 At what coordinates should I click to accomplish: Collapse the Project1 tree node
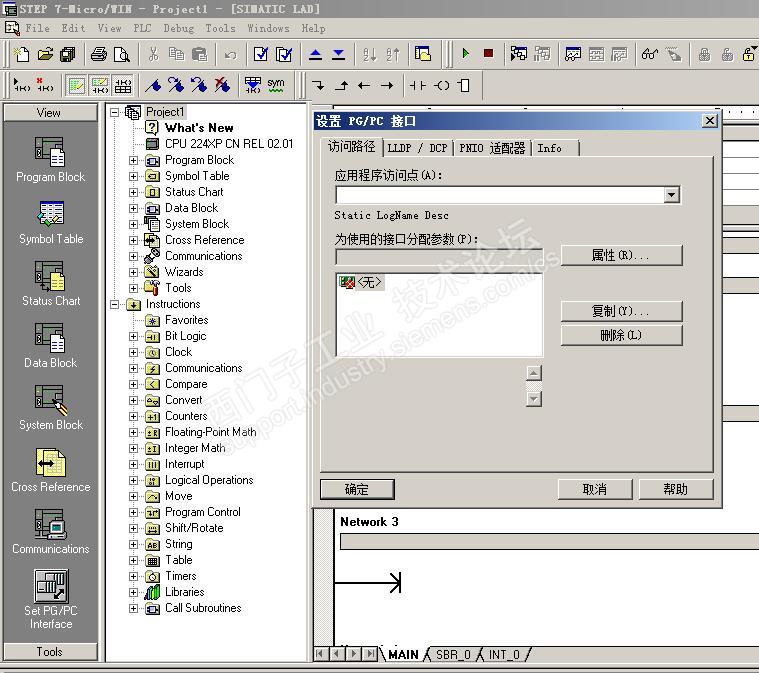click(x=114, y=112)
